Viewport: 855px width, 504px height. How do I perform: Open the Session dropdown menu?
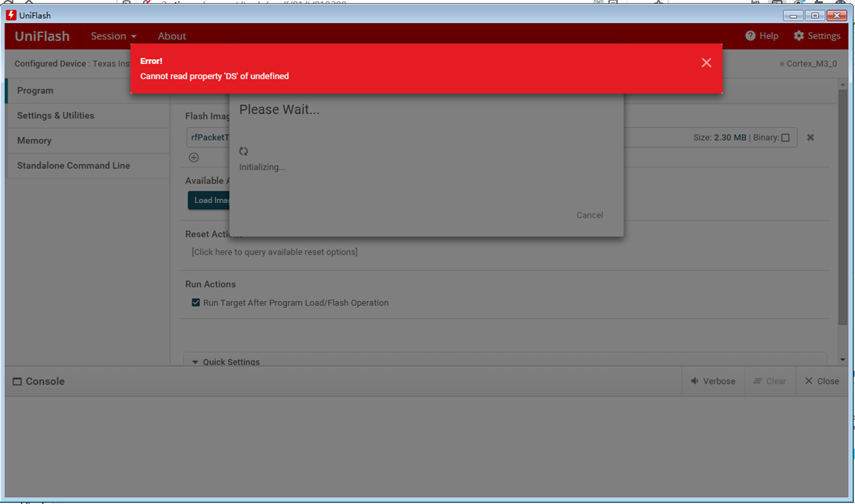tap(113, 36)
